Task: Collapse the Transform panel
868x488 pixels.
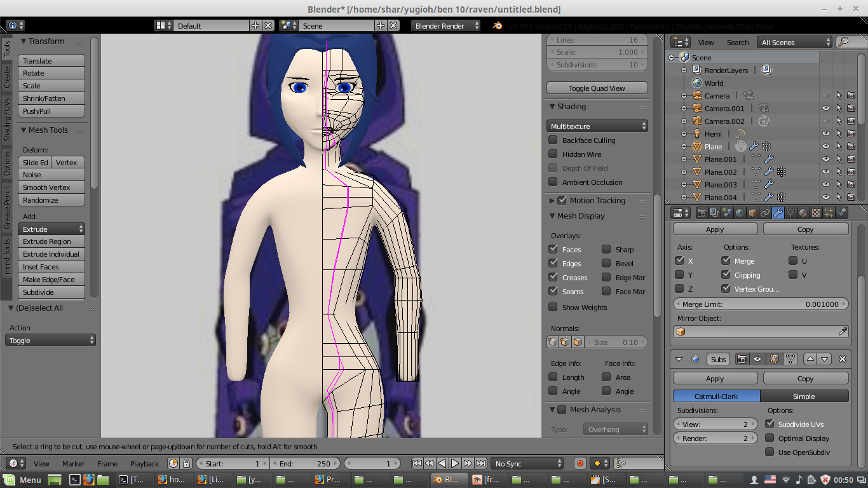Action: [24, 41]
